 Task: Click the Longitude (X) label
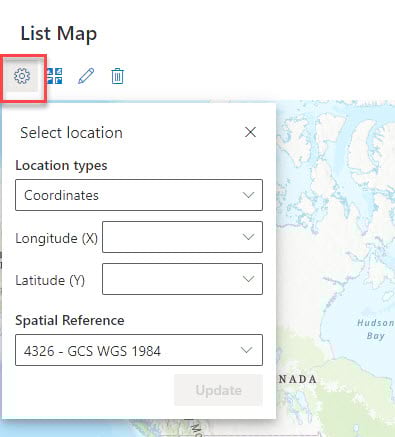point(56,238)
